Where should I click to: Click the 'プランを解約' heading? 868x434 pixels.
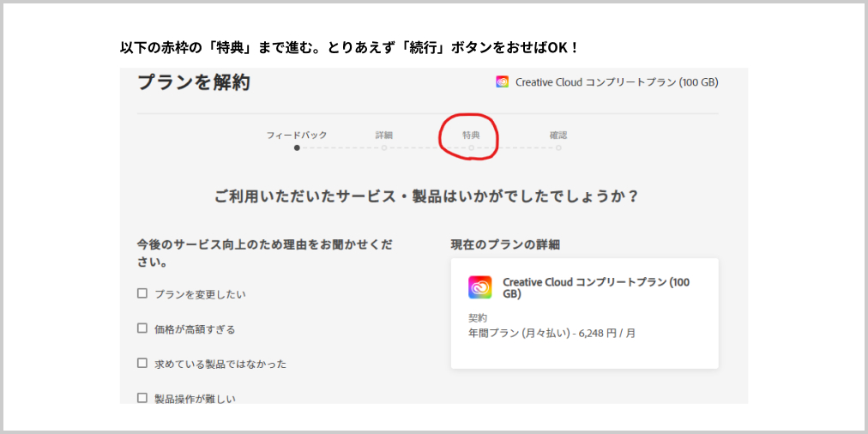194,82
